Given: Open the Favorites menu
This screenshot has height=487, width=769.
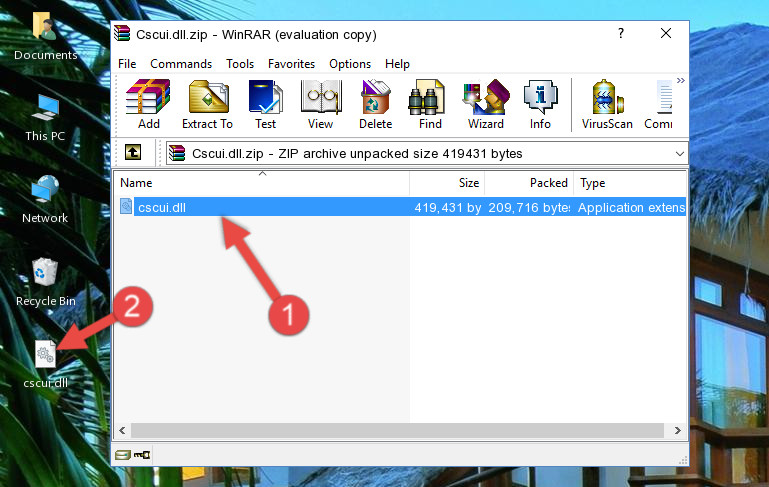Looking at the screenshot, I should click(291, 64).
